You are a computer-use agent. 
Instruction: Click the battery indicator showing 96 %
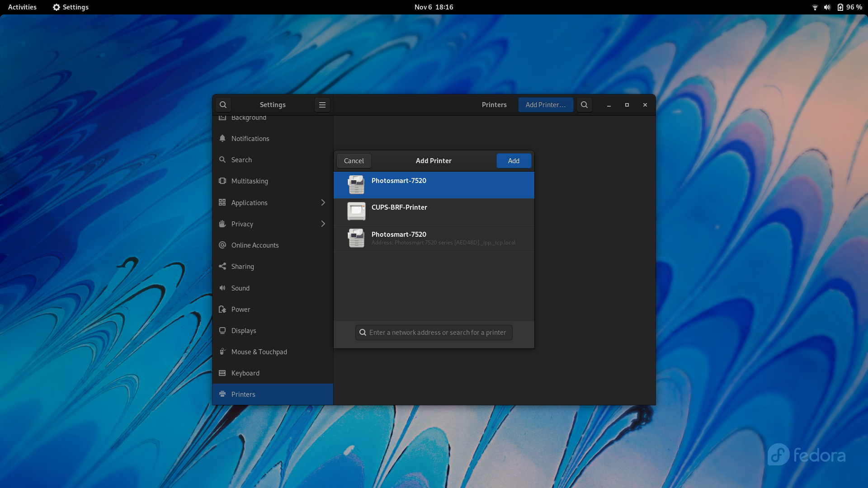pos(849,7)
